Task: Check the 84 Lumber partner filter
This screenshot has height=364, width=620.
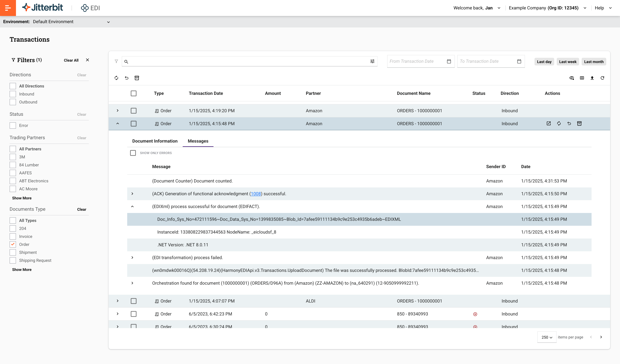Action: pyautogui.click(x=13, y=165)
